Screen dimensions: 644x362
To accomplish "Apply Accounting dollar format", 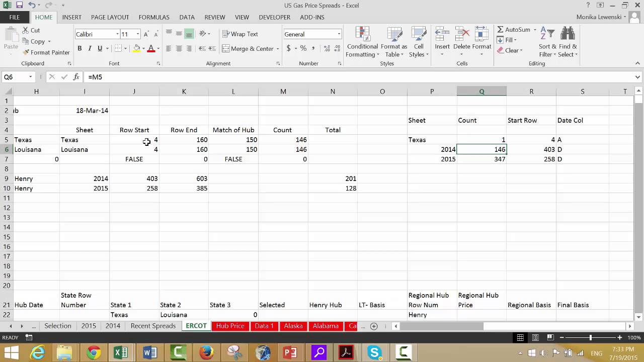I will tap(288, 48).
